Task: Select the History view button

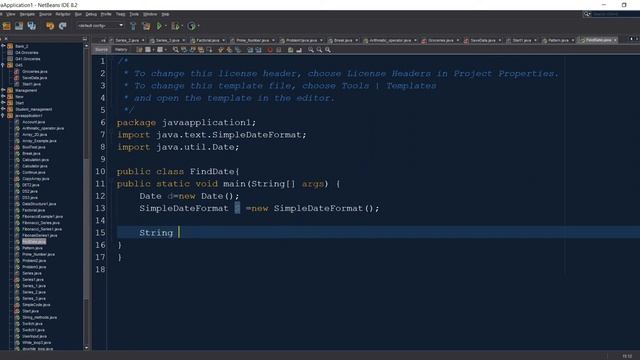Action: tap(121, 50)
